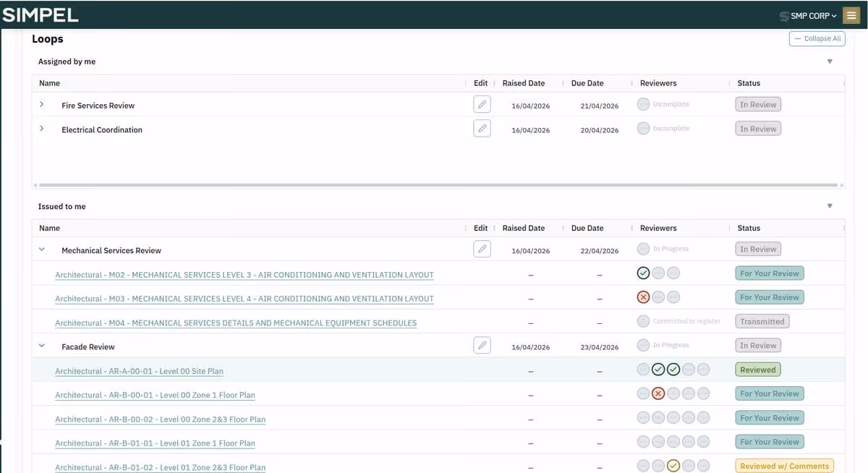Click In Progress reviewer icon for Mechanical Services

click(x=643, y=249)
